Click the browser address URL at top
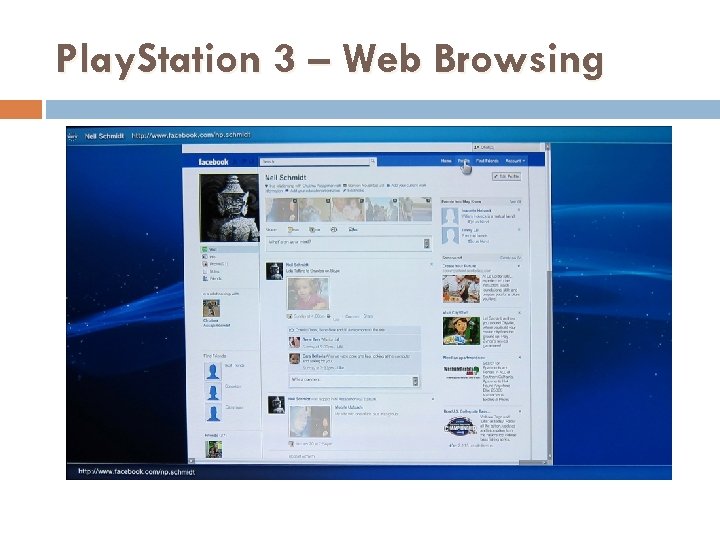The width and height of the screenshot is (720, 540). click(191, 135)
